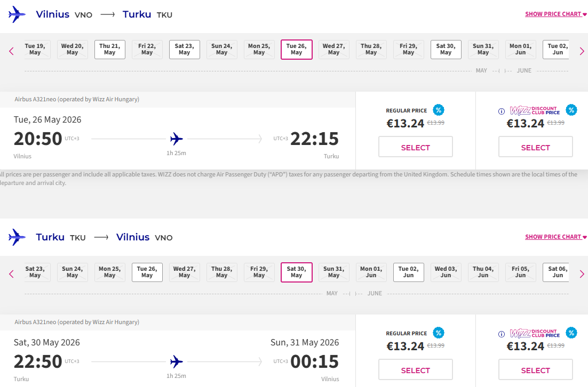Select outbound flight at regular price
Image resolution: width=588 pixels, height=387 pixels.
(415, 147)
